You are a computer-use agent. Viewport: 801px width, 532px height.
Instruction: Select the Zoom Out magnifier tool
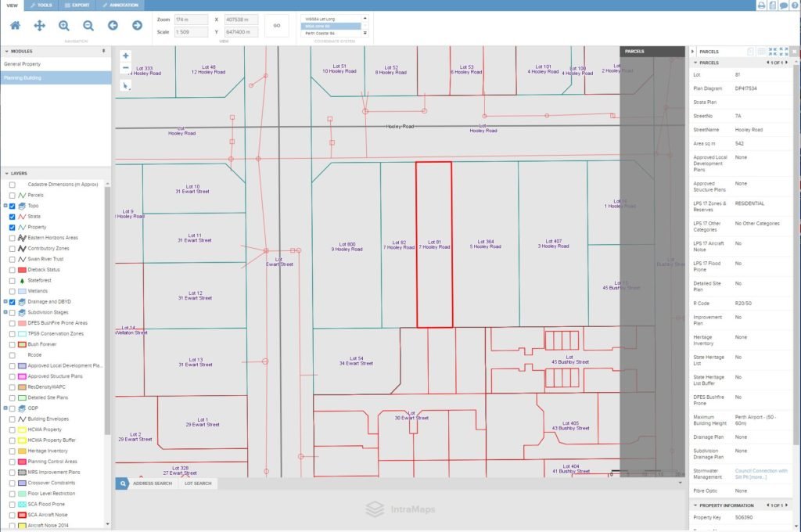coord(88,25)
